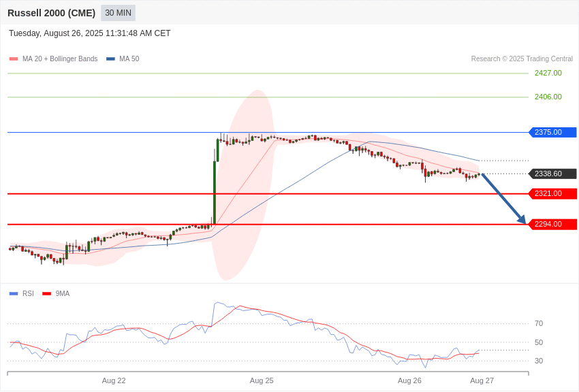Click the MA 50 legend label
Screen dimensions: 579x392
(x=129, y=59)
